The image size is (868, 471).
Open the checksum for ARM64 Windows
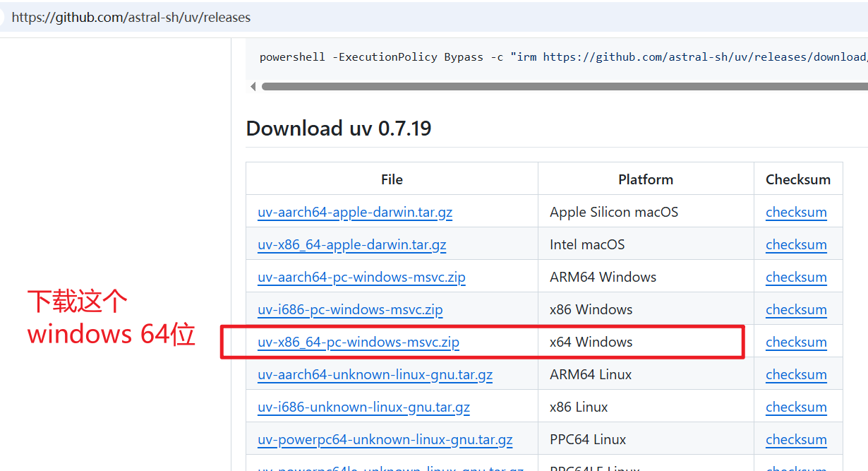[796, 278]
